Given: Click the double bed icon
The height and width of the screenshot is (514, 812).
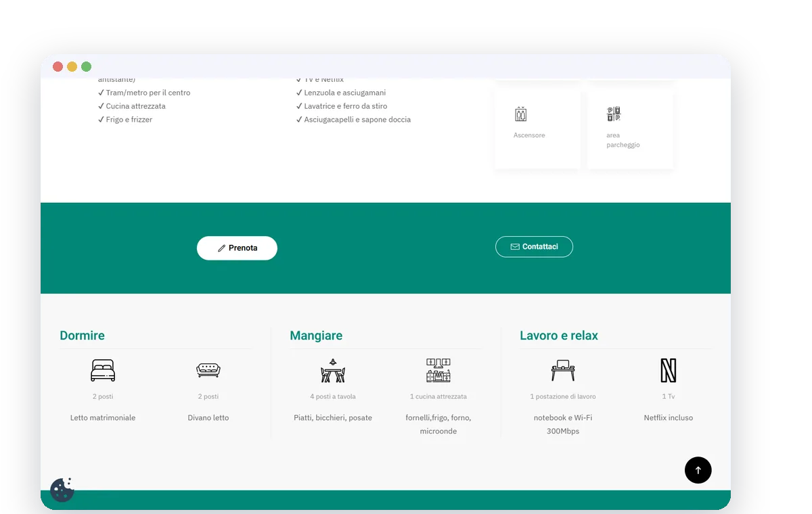Looking at the screenshot, I should pyautogui.click(x=103, y=371).
